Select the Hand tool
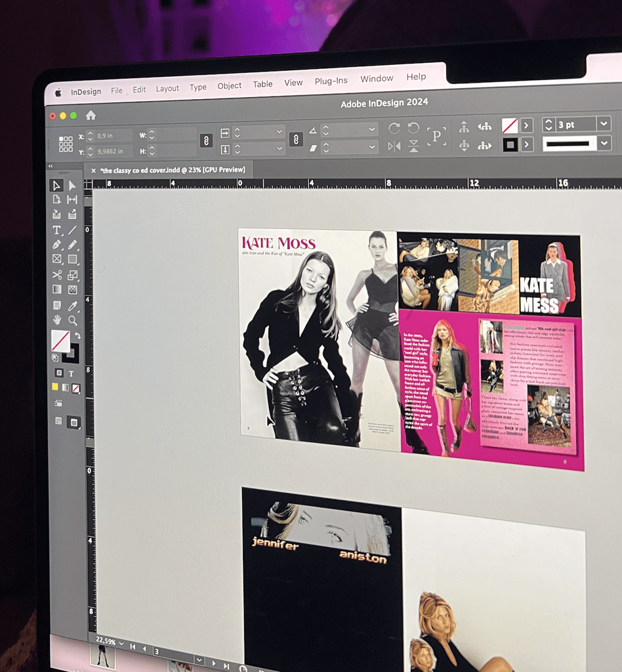 pyautogui.click(x=57, y=320)
